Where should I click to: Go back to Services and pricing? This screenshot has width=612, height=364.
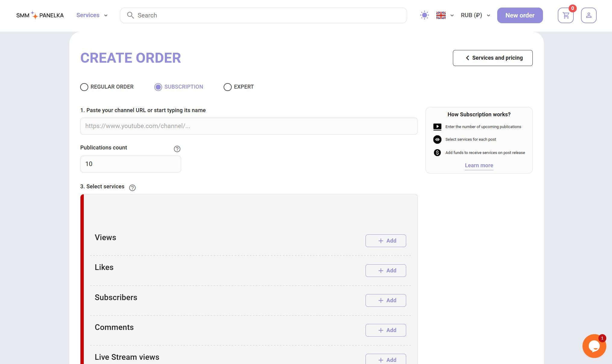tap(492, 58)
